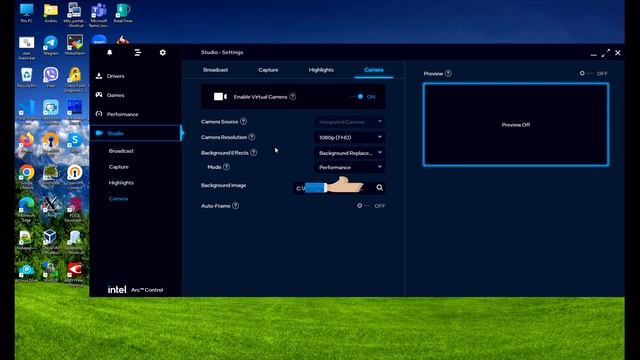Show help for Background Effects
Screen dimensions: 640x360
[x=253, y=153]
